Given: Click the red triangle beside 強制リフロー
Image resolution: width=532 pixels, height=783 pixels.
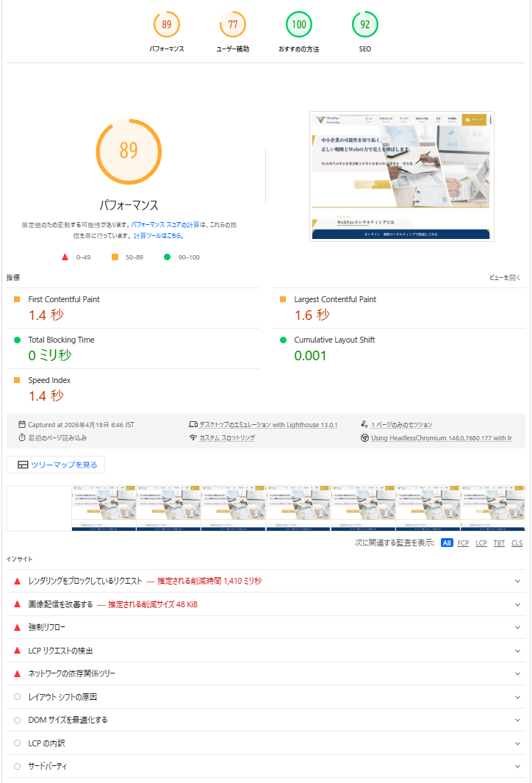Looking at the screenshot, I should [17, 627].
